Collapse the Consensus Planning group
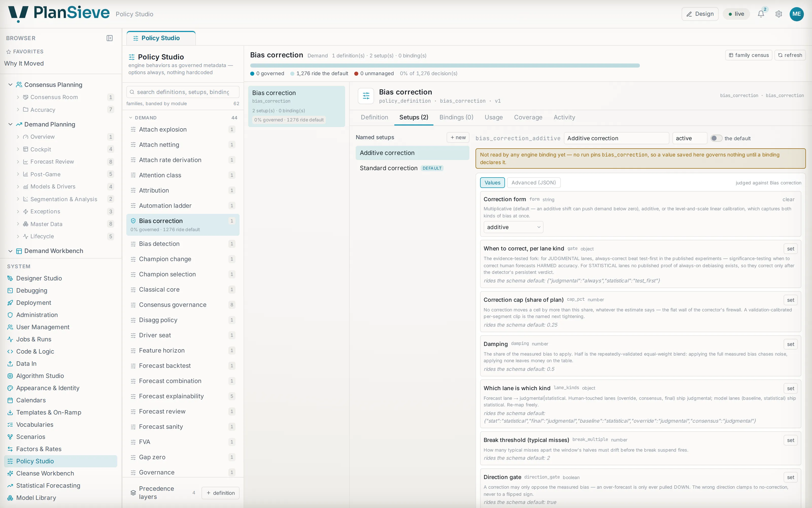 point(10,85)
